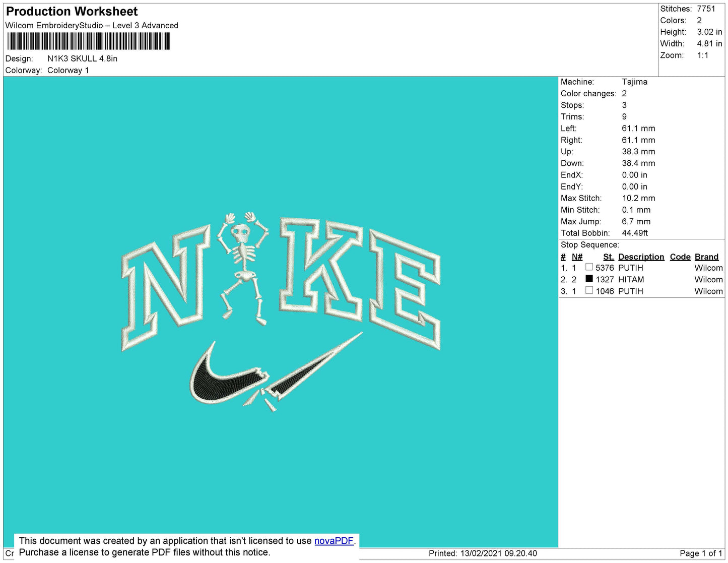
Task: Open the novaPDF link
Action: point(334,541)
